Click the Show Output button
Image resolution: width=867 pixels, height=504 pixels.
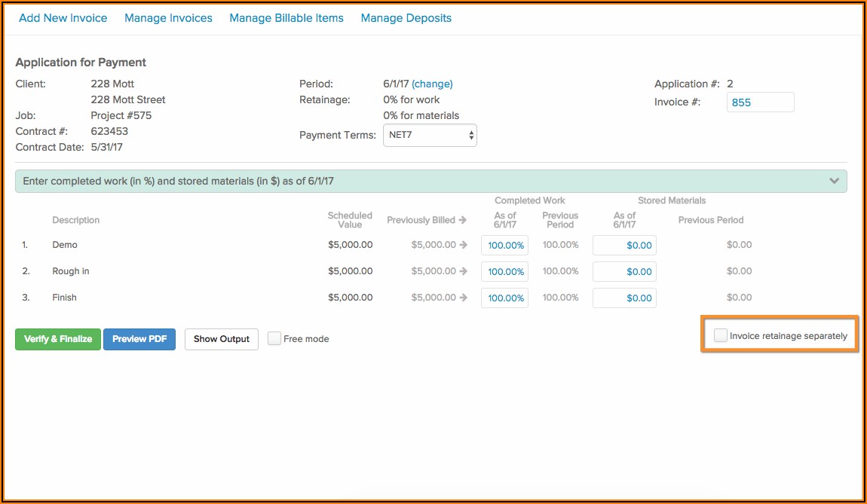[x=222, y=340]
